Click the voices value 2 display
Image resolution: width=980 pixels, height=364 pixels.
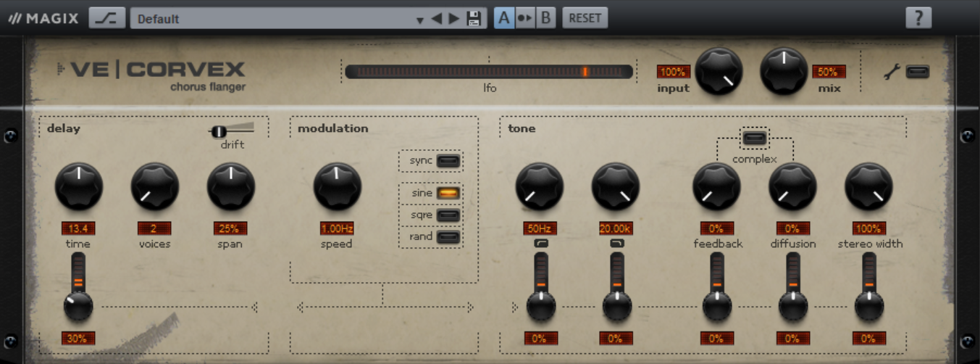point(154,228)
